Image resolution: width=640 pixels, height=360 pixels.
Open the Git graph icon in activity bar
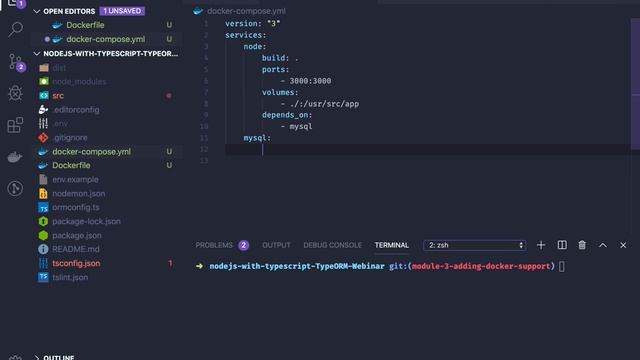16,188
